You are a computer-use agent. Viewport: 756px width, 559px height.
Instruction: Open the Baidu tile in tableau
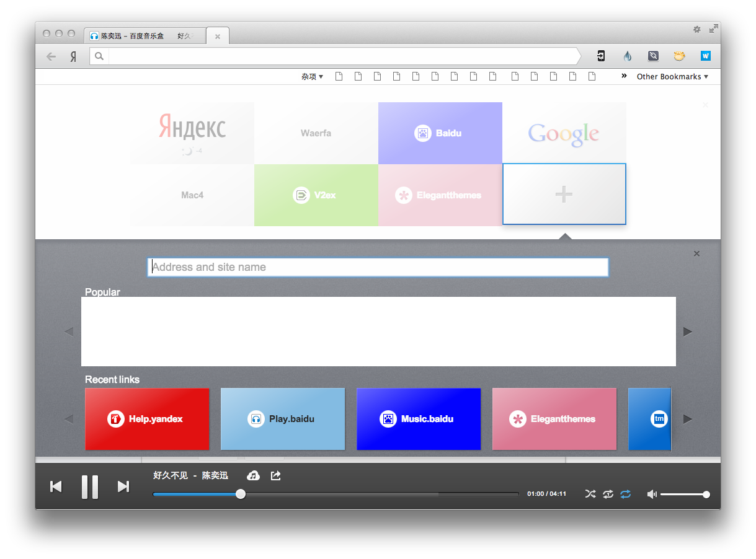click(x=440, y=133)
